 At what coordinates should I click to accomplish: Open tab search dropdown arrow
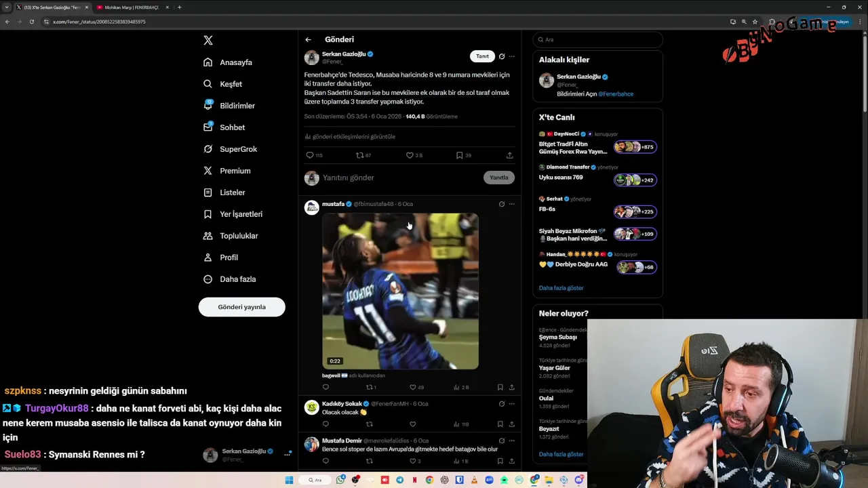click(x=7, y=7)
